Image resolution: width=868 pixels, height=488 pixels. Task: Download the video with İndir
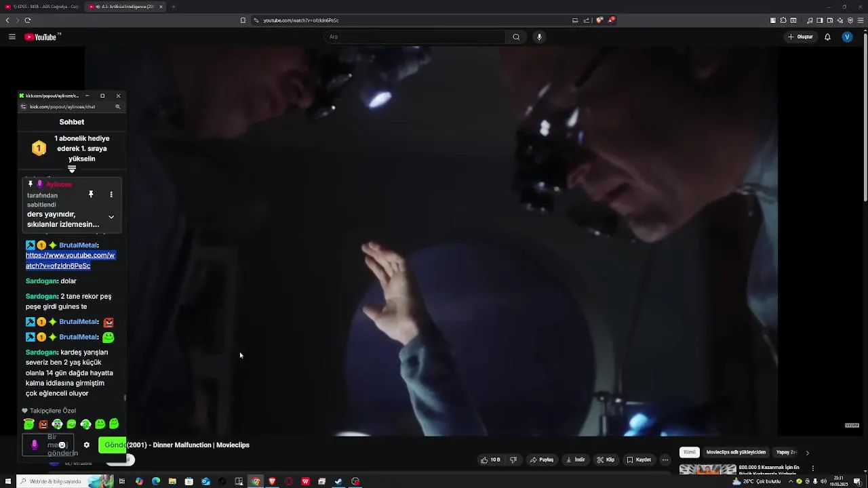[x=575, y=460]
